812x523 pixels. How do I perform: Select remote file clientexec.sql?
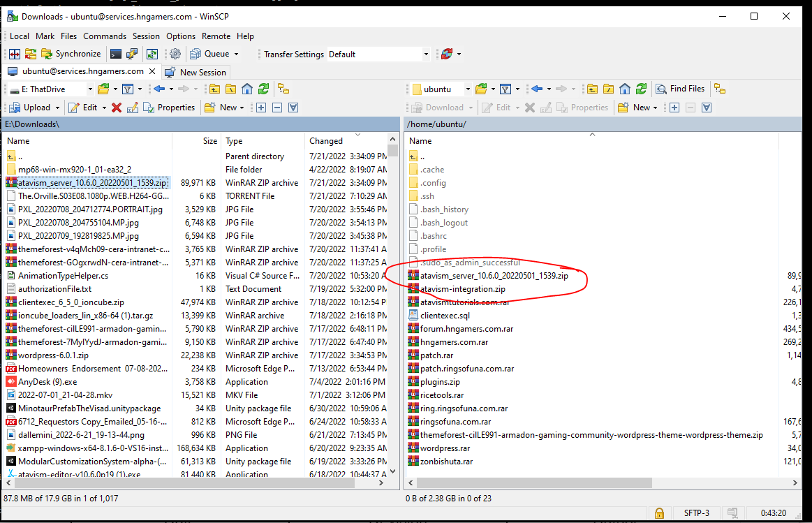tap(445, 316)
